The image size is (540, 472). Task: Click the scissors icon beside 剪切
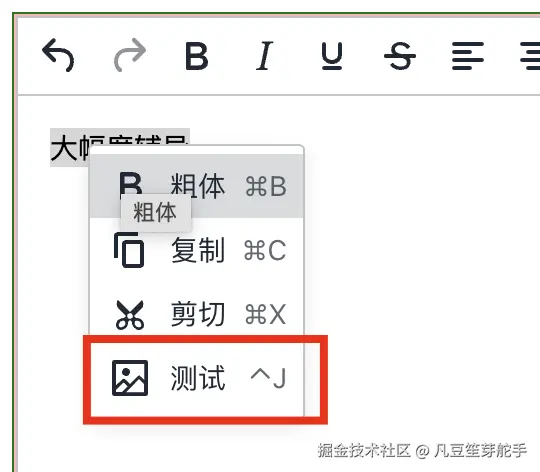tap(129, 315)
